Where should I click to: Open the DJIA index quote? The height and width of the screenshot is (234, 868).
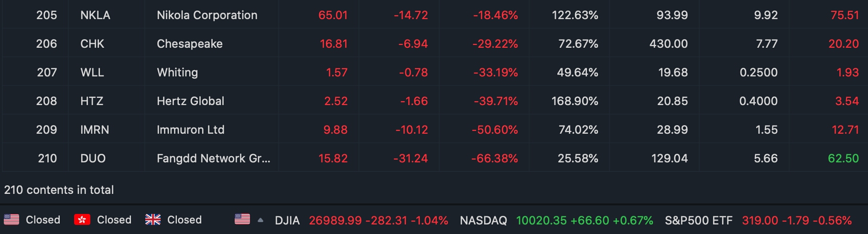287,221
